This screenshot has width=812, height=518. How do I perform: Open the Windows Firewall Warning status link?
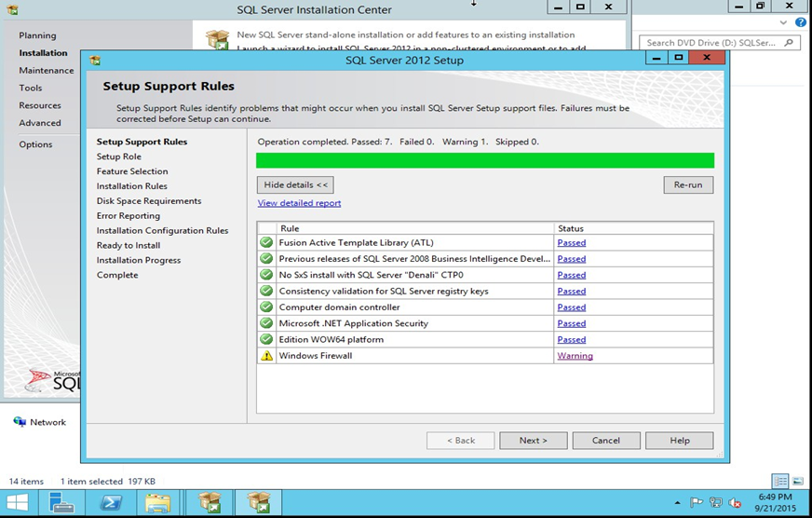point(575,356)
